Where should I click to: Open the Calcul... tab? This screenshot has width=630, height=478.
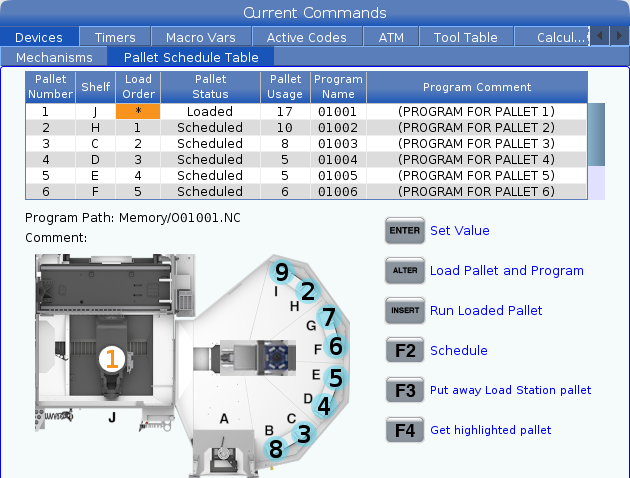click(x=552, y=37)
